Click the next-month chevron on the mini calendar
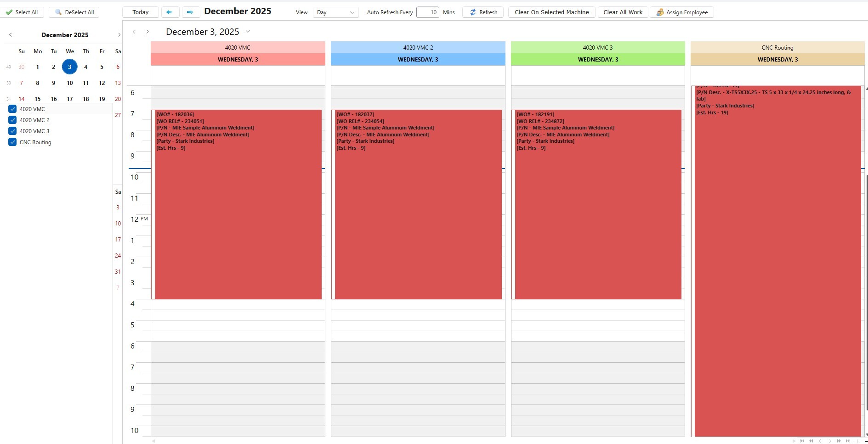 pos(119,34)
